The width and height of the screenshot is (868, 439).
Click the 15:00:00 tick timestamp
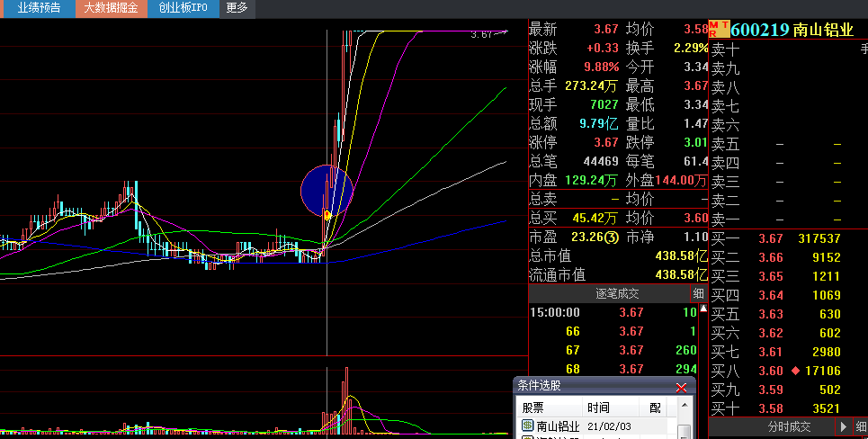pyautogui.click(x=555, y=312)
